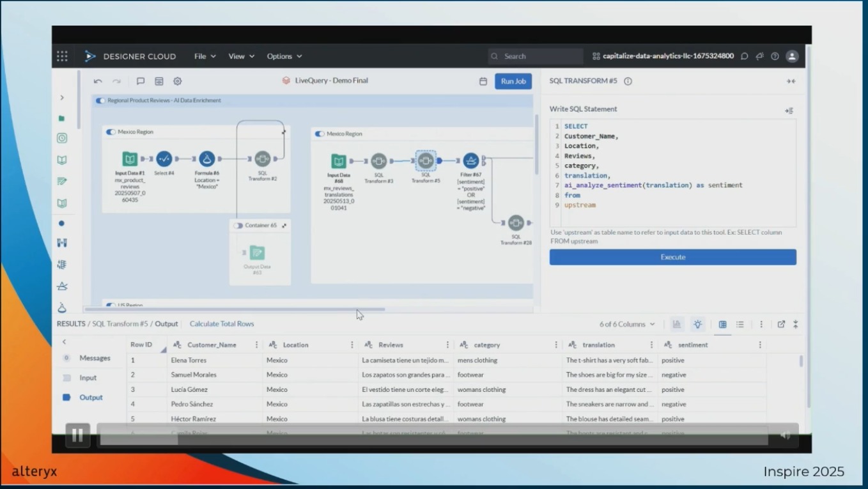Click the Calculate Total Rows link
This screenshot has height=489, width=868.
click(222, 324)
